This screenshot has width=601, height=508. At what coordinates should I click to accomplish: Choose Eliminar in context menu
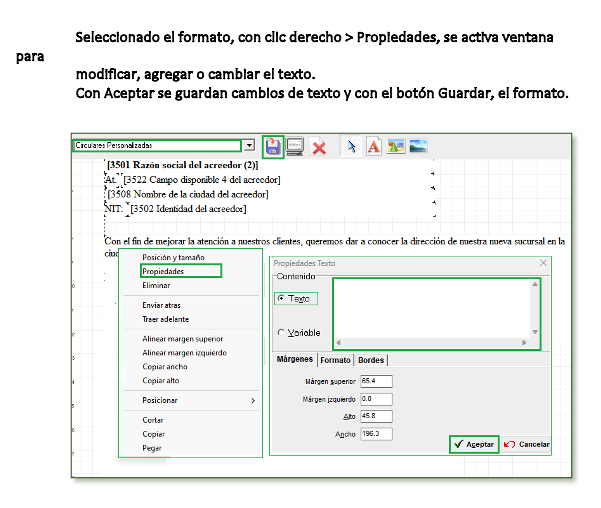[x=156, y=285]
